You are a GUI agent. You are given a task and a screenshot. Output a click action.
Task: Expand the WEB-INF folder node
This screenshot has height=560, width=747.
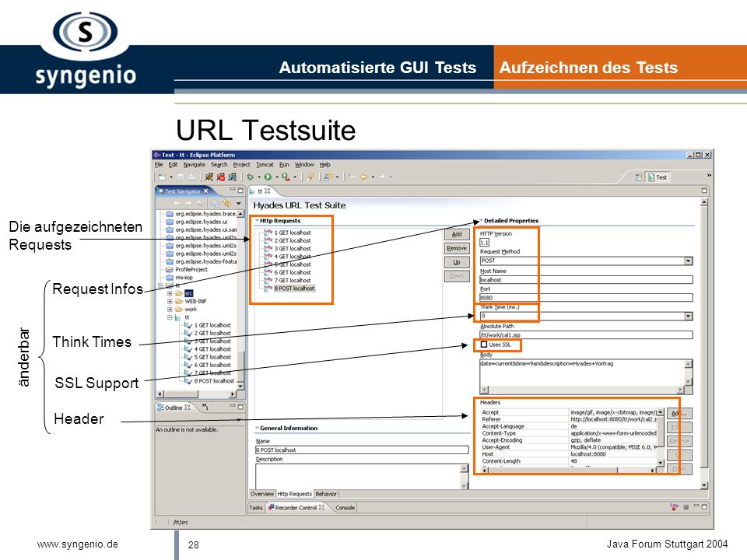point(170,302)
